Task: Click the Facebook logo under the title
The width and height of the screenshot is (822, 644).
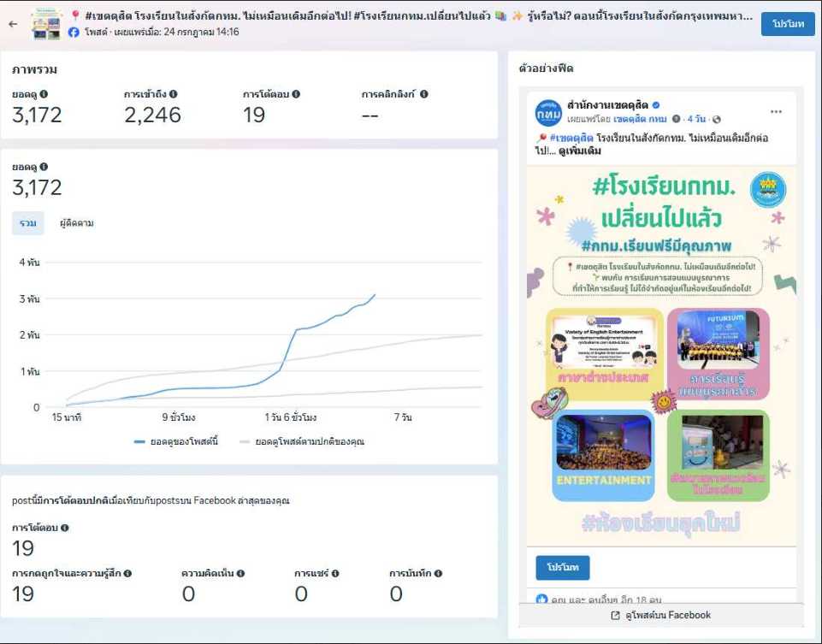Action: click(74, 32)
